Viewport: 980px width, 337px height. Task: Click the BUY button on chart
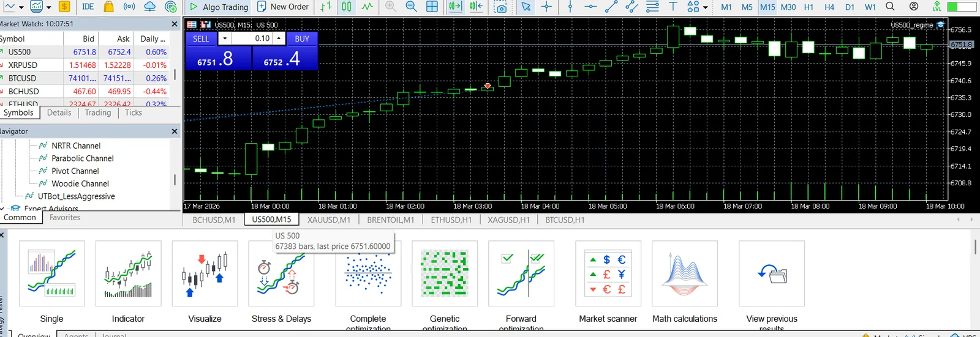click(x=302, y=39)
